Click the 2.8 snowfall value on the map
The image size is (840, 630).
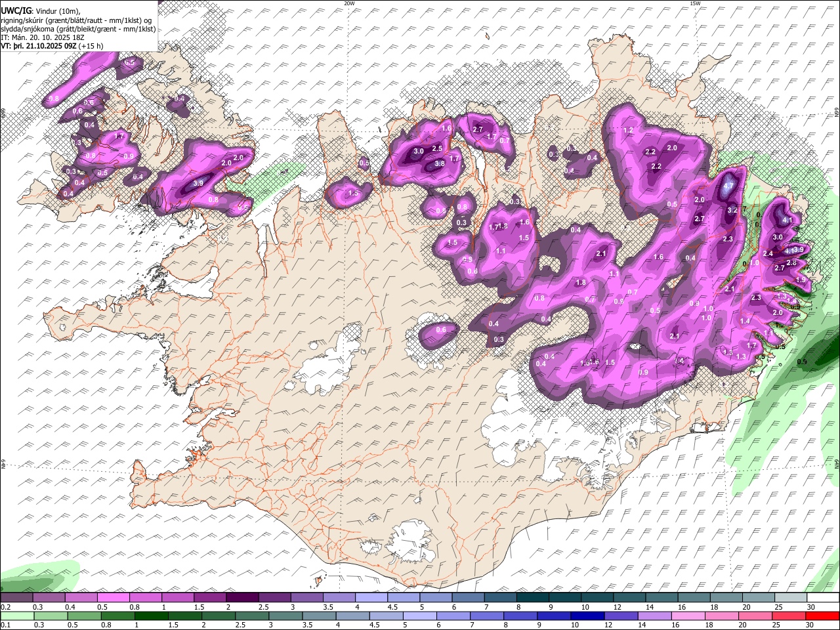click(791, 262)
